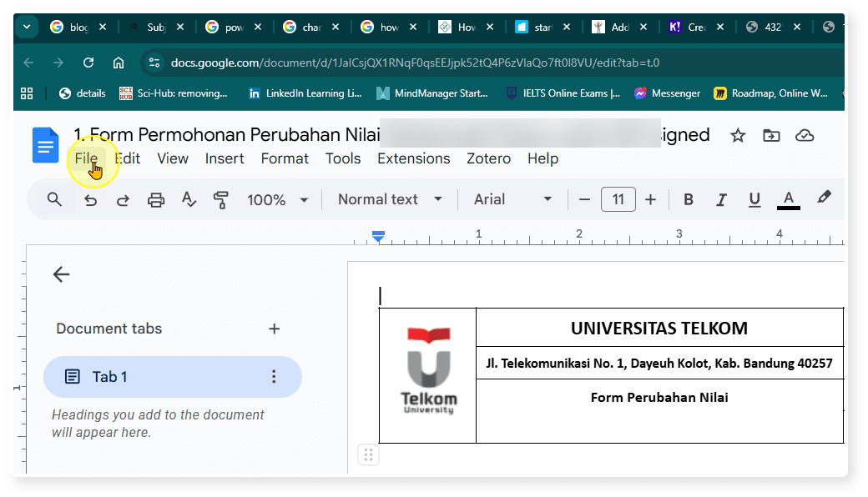
Task: Click the Telkom University logo image
Action: click(x=428, y=370)
